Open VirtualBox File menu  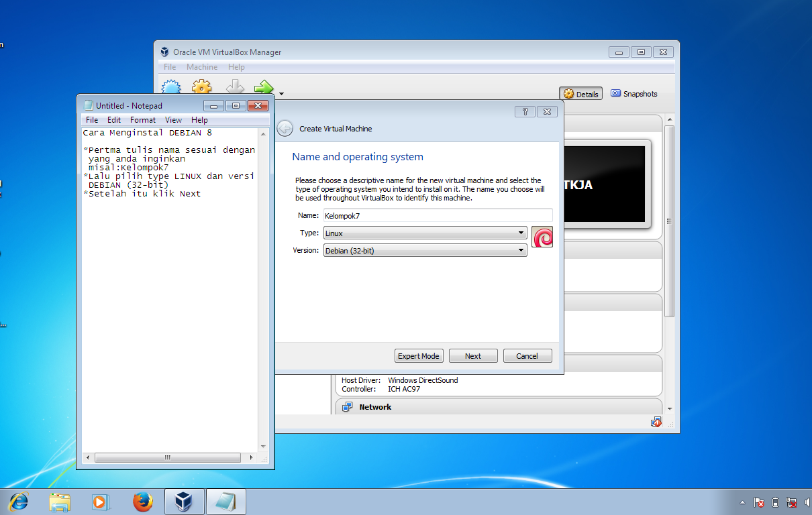(x=170, y=67)
